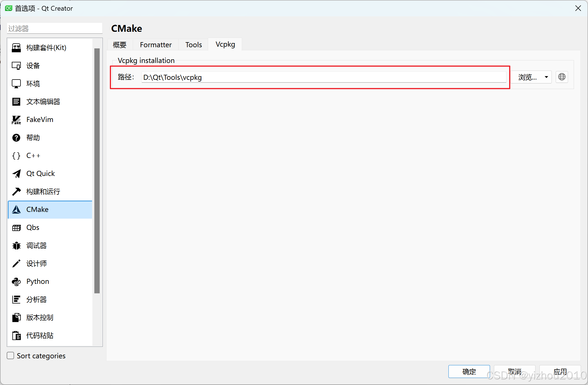Select the '构建和运行' category label
This screenshot has width=588, height=385.
pyautogui.click(x=43, y=192)
